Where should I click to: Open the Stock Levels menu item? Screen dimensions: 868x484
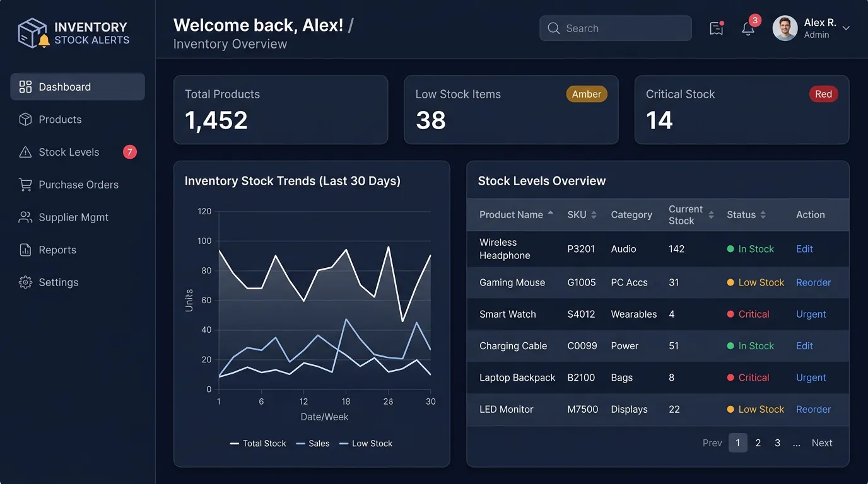78,152
